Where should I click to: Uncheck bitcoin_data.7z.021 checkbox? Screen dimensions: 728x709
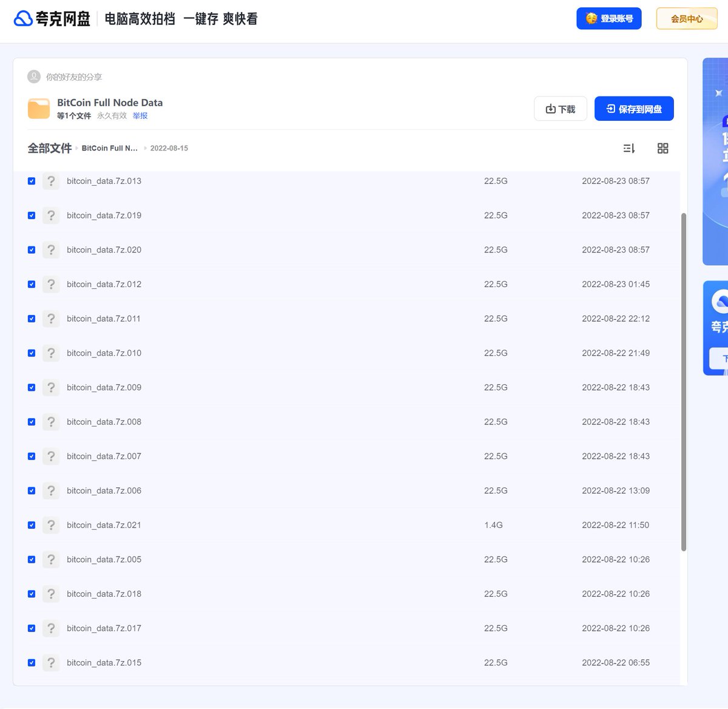pyautogui.click(x=31, y=525)
